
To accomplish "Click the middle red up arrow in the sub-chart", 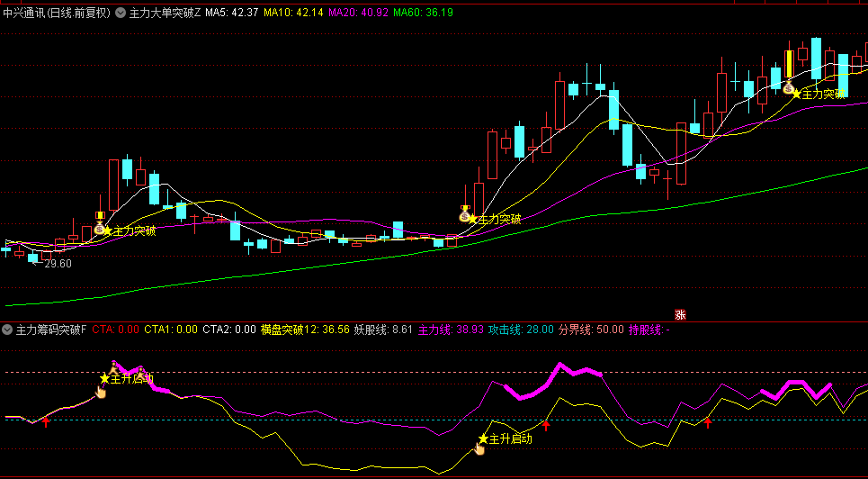I will [545, 425].
